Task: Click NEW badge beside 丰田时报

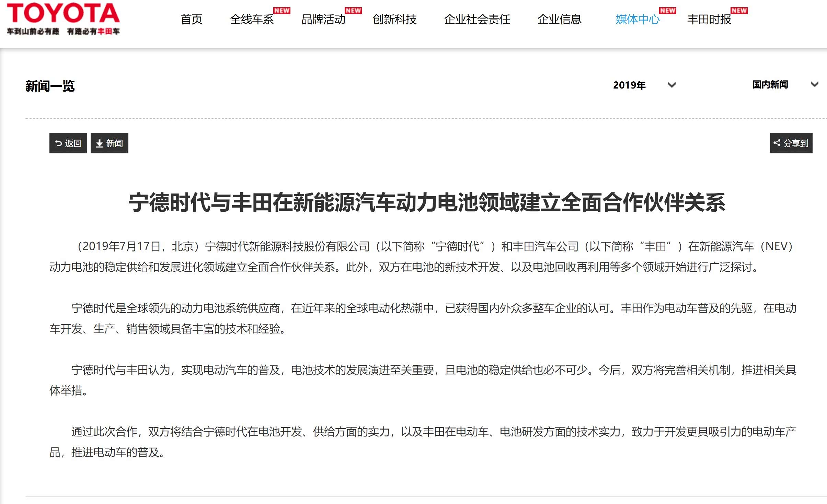Action: click(x=739, y=11)
